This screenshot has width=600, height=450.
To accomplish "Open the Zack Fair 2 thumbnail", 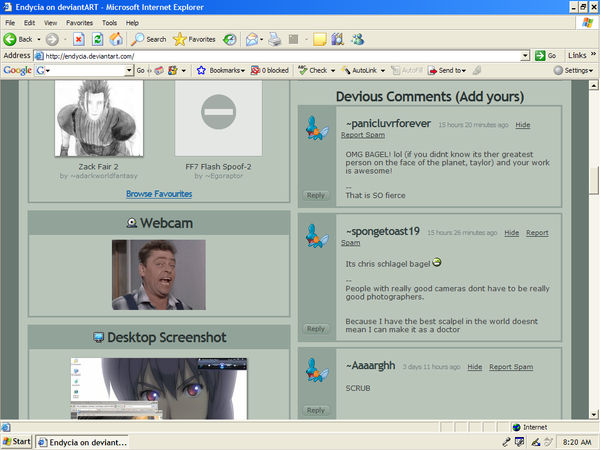I will pos(99,118).
